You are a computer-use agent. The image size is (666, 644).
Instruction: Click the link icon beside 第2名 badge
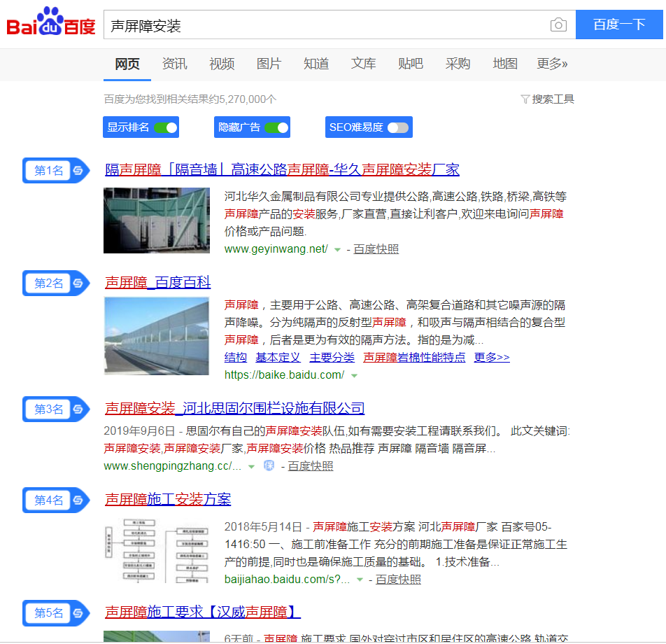pyautogui.click(x=78, y=283)
